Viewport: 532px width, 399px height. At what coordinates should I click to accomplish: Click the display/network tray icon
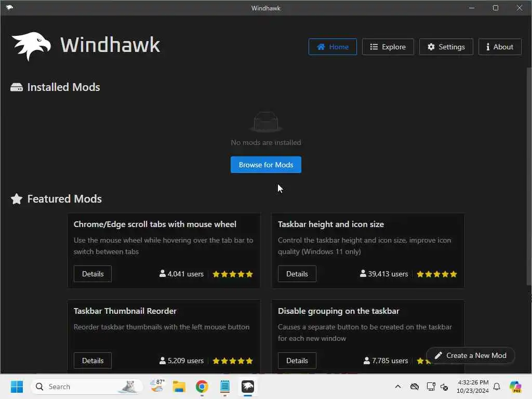(431, 387)
